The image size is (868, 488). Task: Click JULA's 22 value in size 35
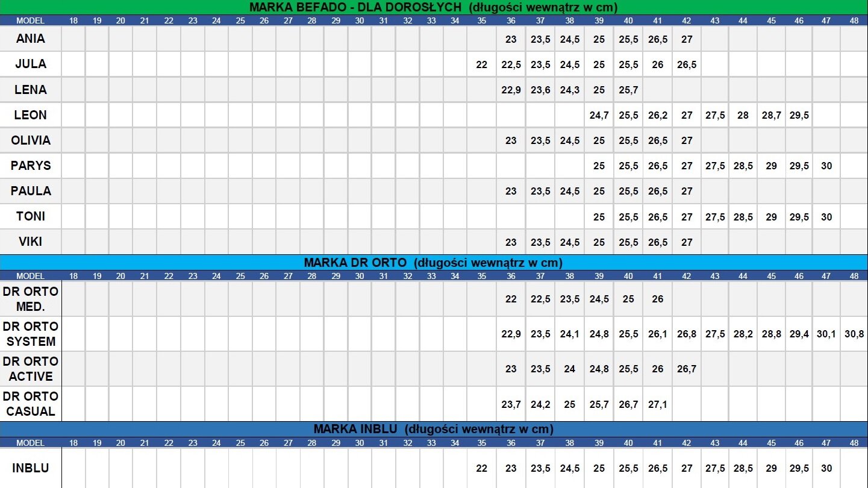tap(481, 64)
